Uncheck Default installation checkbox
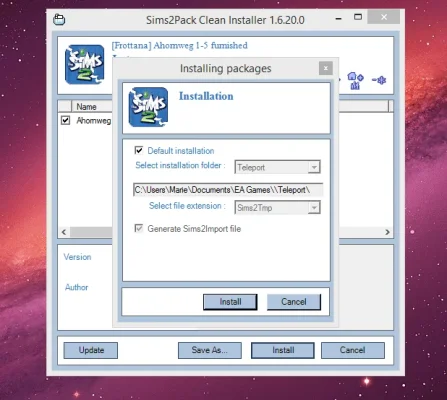The width and height of the screenshot is (447, 400). click(x=139, y=150)
